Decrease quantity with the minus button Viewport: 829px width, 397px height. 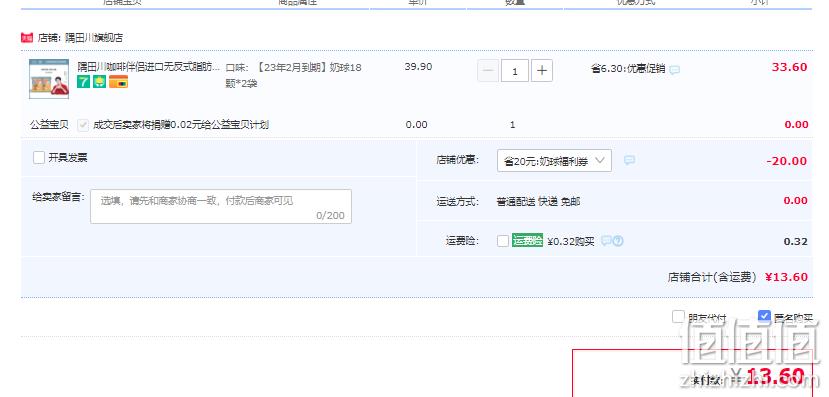click(488, 71)
